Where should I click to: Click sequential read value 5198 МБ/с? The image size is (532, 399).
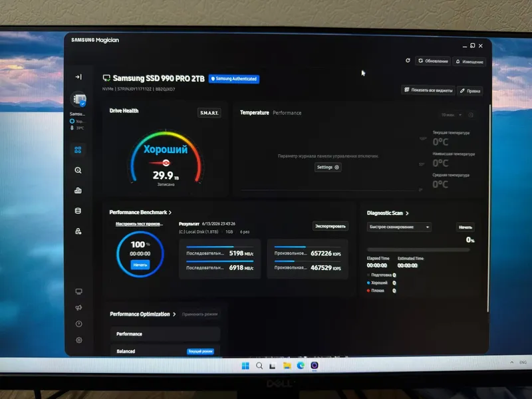click(x=241, y=253)
